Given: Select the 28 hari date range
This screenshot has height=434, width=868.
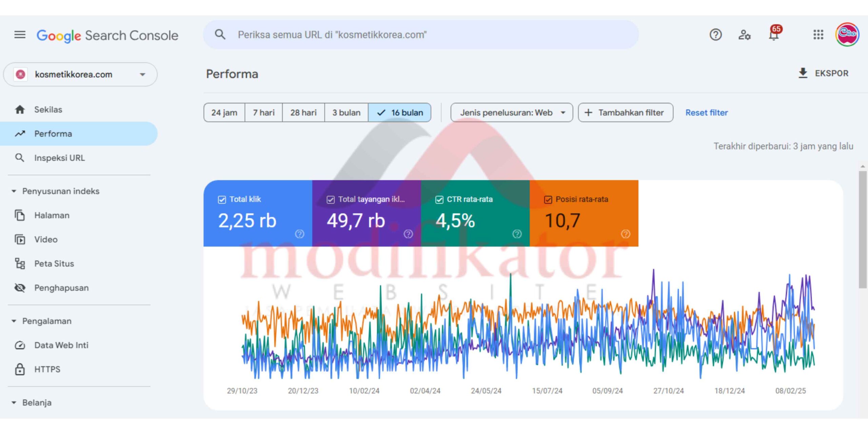Looking at the screenshot, I should [x=303, y=113].
